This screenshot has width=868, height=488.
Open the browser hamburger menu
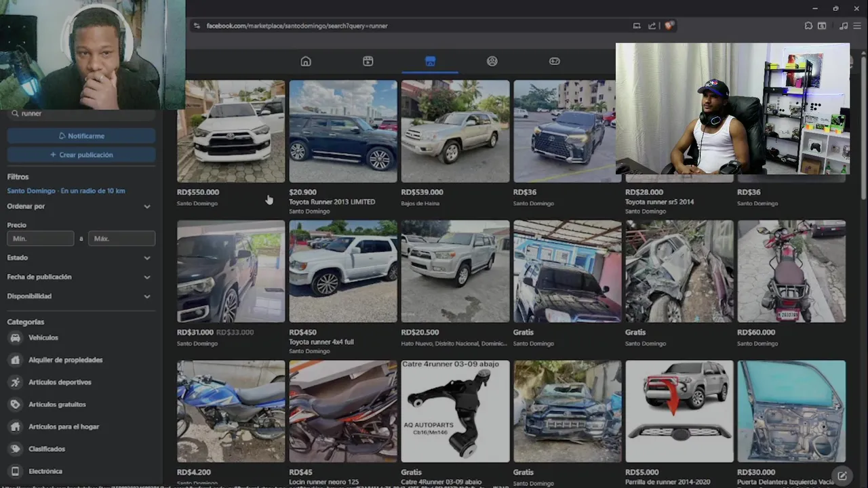[x=859, y=26]
